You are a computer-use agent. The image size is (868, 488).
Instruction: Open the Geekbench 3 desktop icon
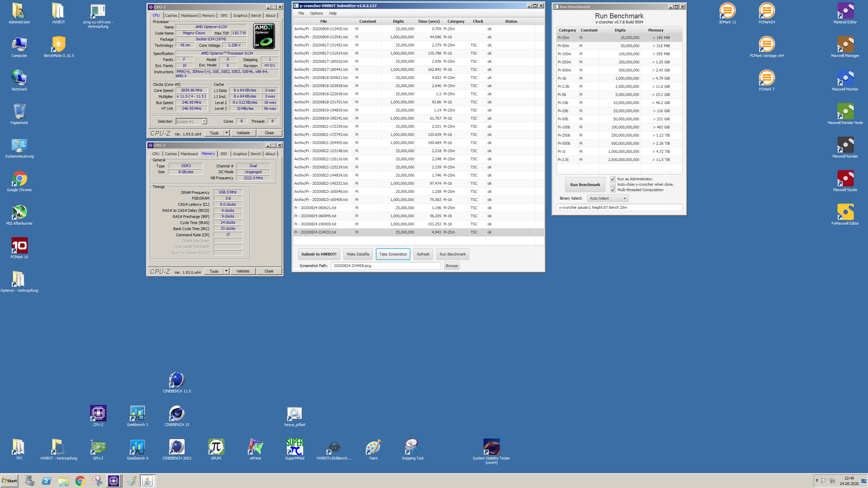137,416
